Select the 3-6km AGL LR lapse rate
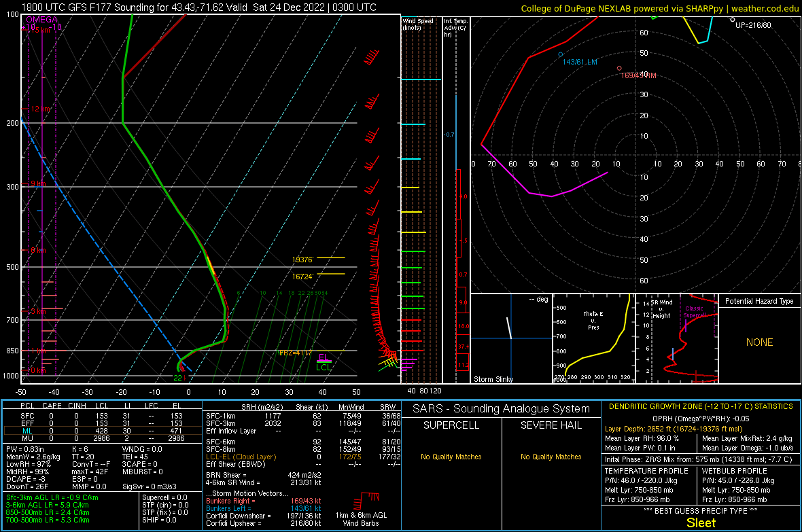Image resolution: width=802 pixels, height=532 pixels. (48, 505)
